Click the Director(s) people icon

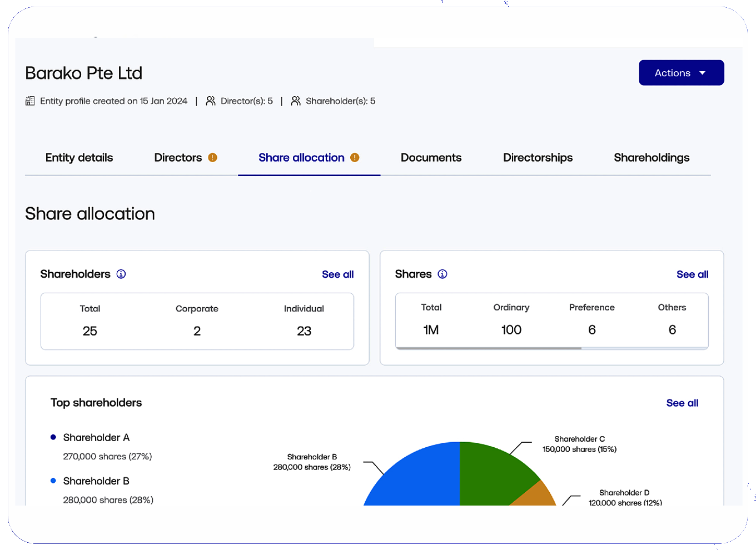click(x=211, y=101)
